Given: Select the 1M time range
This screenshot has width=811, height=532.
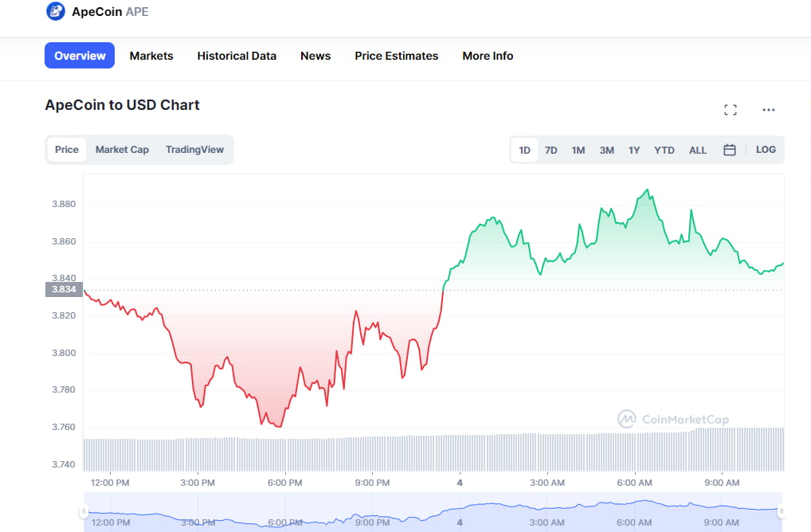Looking at the screenshot, I should point(578,151).
